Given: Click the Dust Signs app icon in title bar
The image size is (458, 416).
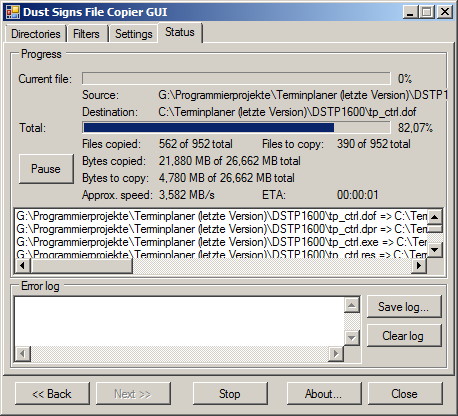Looking at the screenshot, I should pyautogui.click(x=13, y=12).
